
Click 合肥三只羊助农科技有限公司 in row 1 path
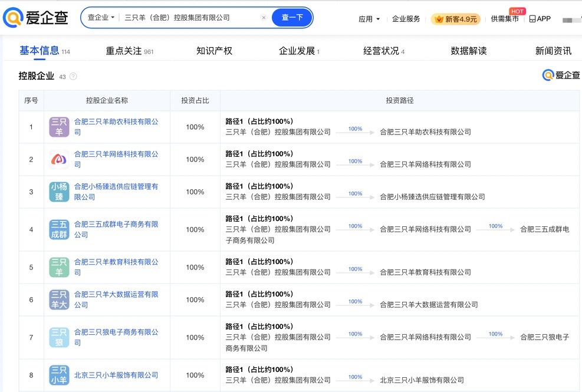click(425, 132)
